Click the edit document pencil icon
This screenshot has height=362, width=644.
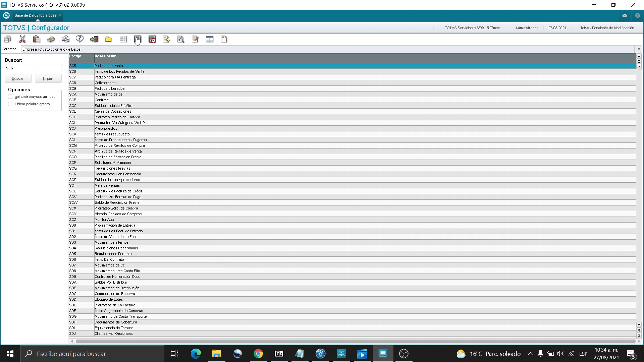point(195,39)
